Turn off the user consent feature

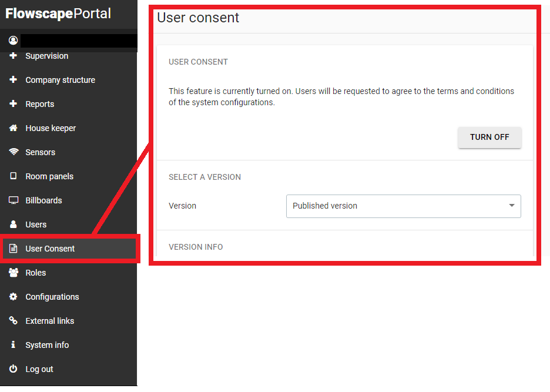(x=489, y=137)
